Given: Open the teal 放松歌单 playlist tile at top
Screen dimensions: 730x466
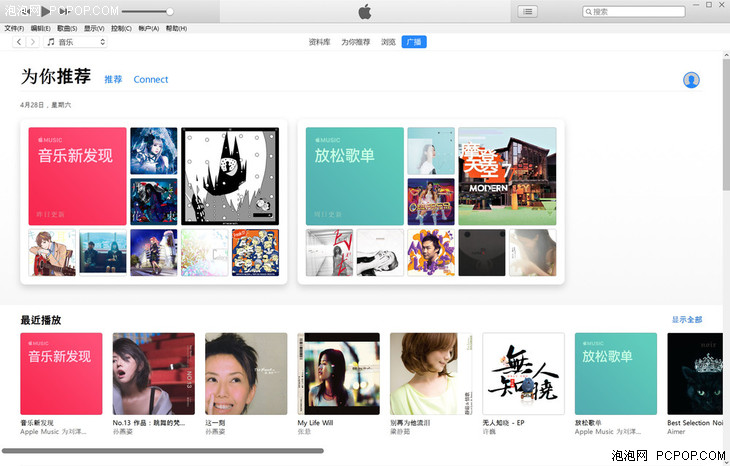Looking at the screenshot, I should [355, 176].
